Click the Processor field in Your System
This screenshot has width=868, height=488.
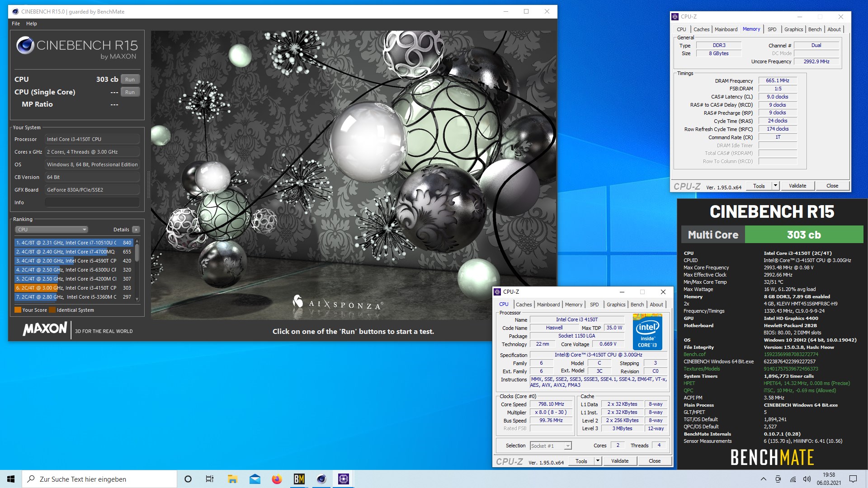tap(92, 139)
